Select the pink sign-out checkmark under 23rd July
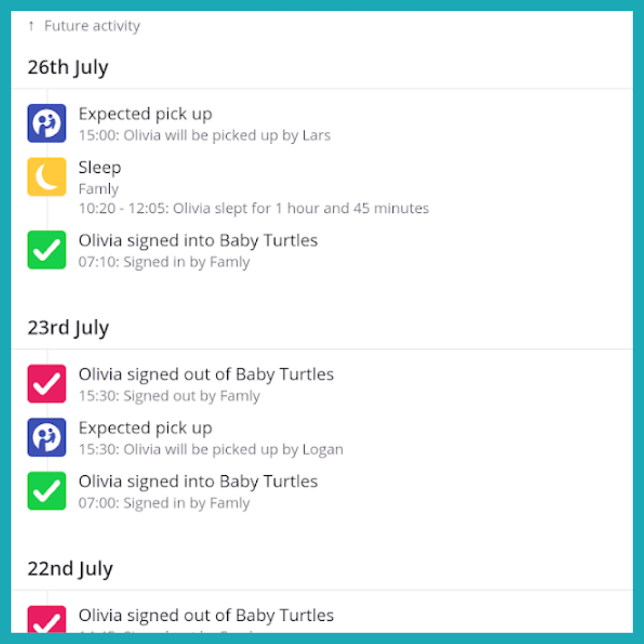 pos(47,383)
